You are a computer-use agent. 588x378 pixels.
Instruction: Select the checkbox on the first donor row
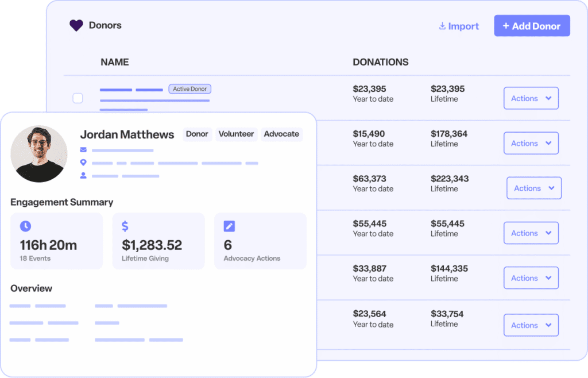pyautogui.click(x=78, y=98)
